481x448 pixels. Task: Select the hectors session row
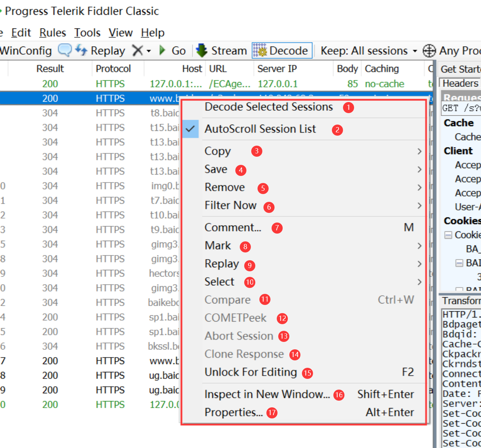[90, 274]
